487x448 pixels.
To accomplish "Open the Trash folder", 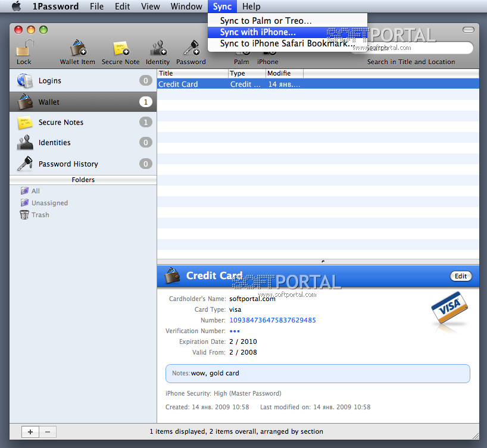I will (x=35, y=215).
